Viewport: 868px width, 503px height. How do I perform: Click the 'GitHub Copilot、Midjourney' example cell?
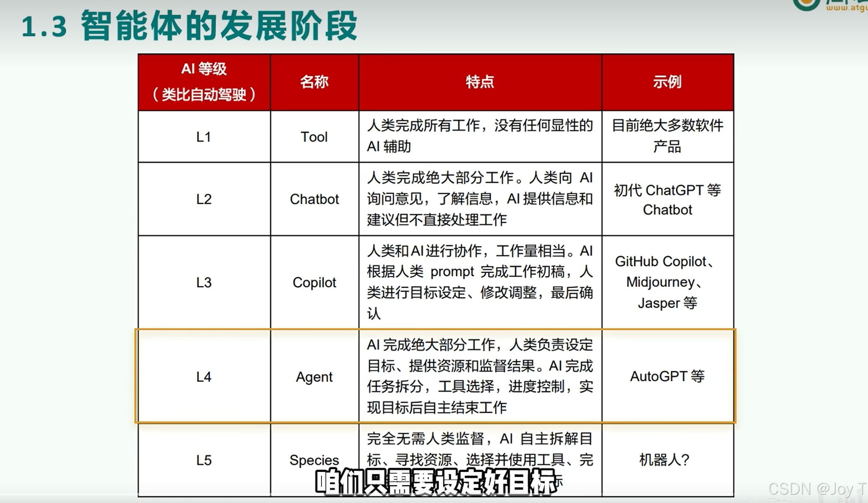[x=667, y=282]
